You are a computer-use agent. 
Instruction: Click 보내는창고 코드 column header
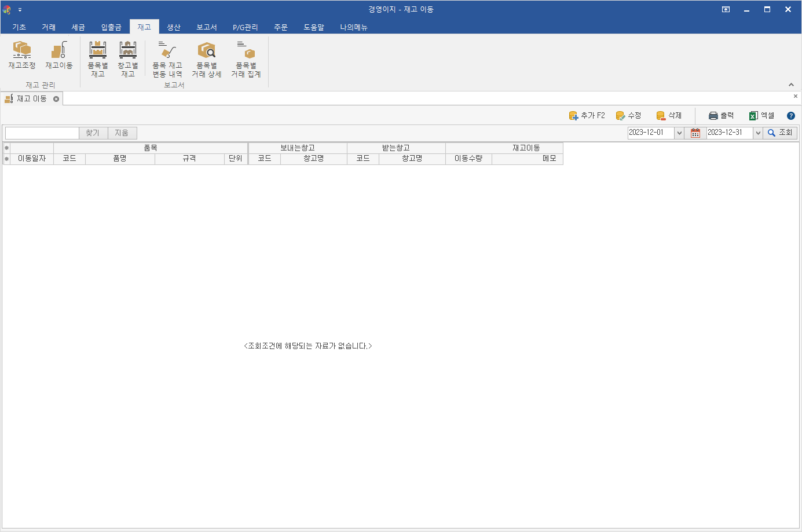(265, 159)
